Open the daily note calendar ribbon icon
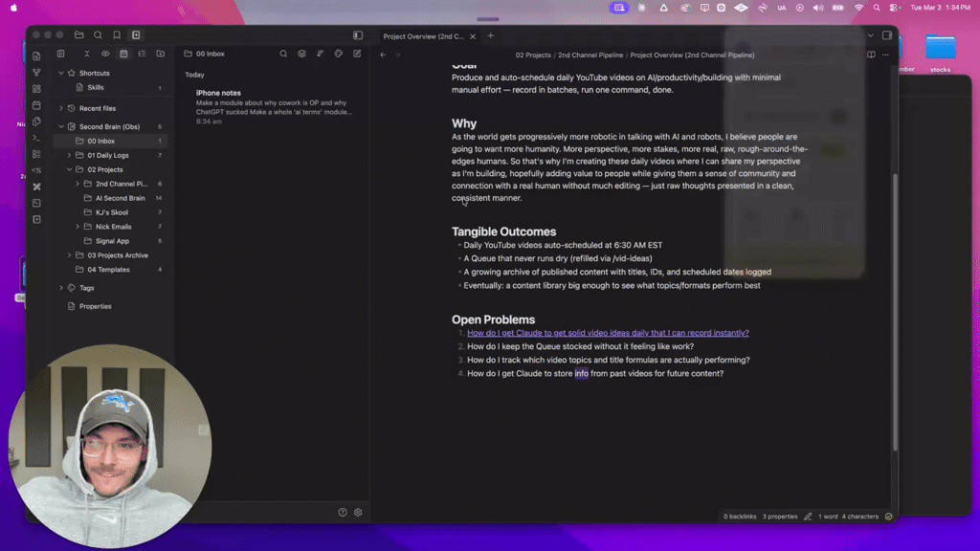Viewport: 980px width, 551px height. point(37,105)
